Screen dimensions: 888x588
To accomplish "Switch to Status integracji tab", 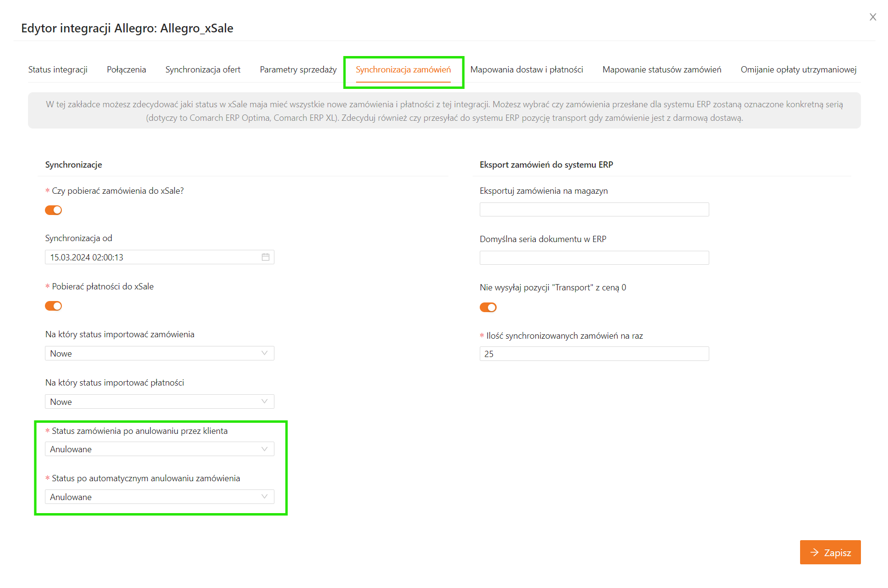I will (x=58, y=70).
